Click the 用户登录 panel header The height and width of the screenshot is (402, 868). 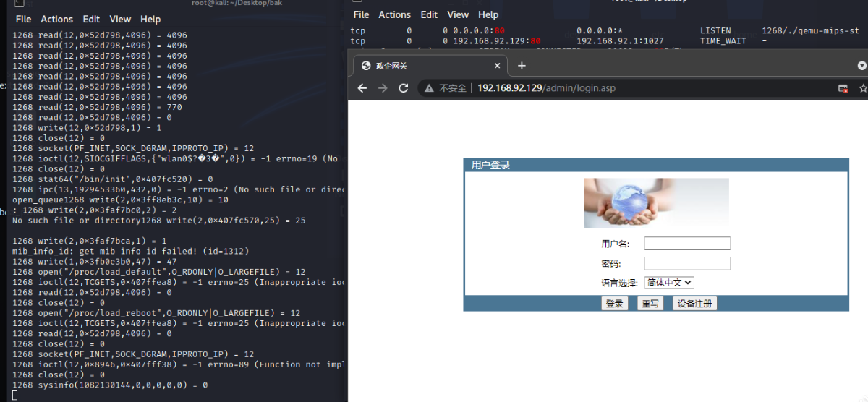pos(656,165)
